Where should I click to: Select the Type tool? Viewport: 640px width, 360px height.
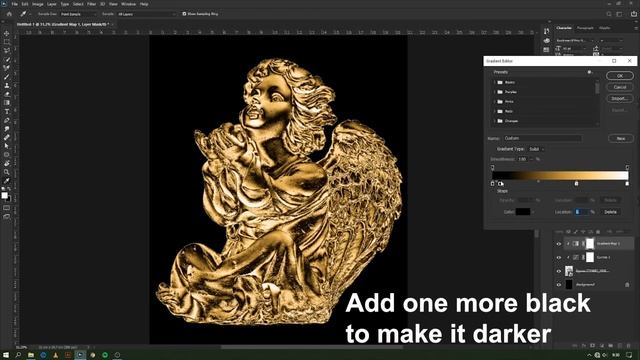[7, 111]
